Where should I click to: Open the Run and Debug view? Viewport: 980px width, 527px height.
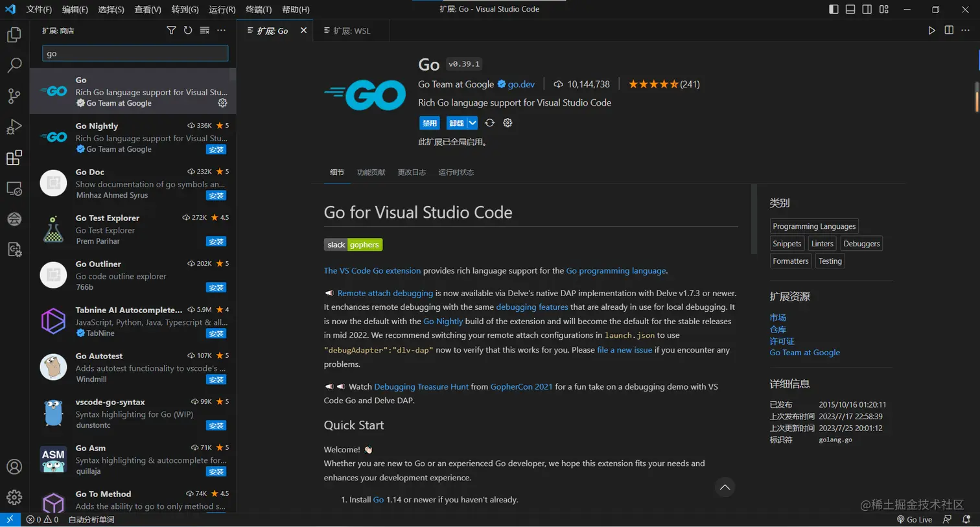pos(14,127)
